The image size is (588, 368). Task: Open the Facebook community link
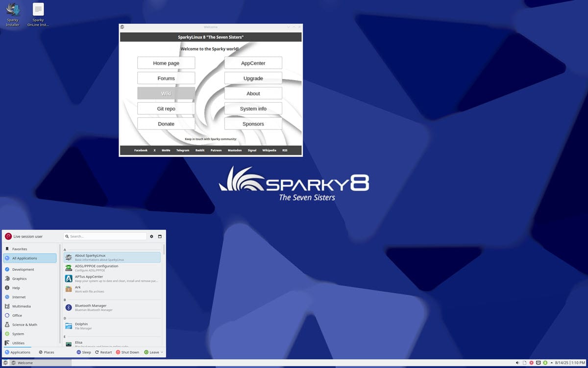141,150
